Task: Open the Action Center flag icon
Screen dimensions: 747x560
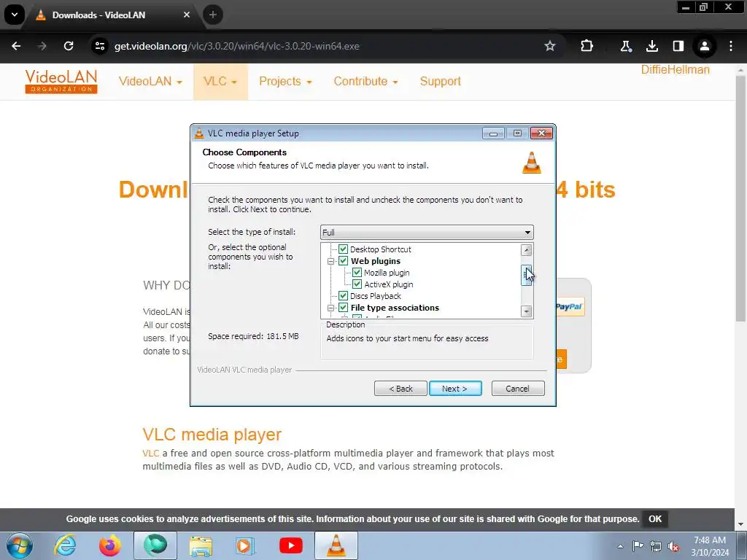Action: coord(638,545)
